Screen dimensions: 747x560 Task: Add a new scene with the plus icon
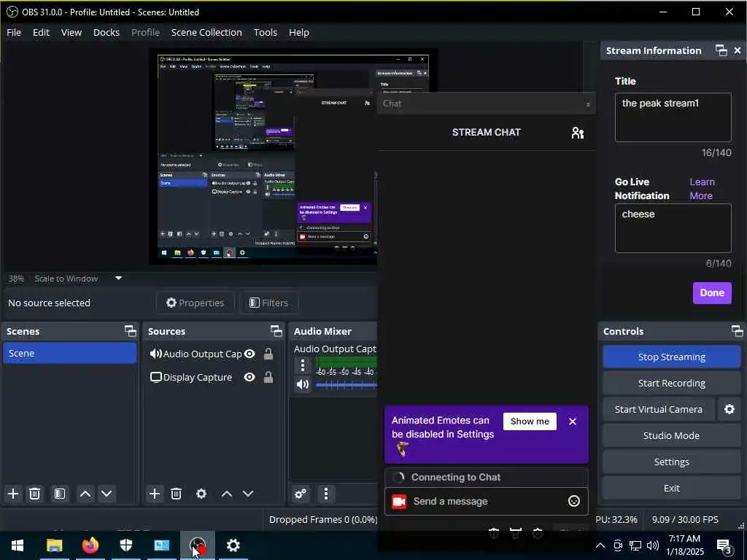[13, 494]
